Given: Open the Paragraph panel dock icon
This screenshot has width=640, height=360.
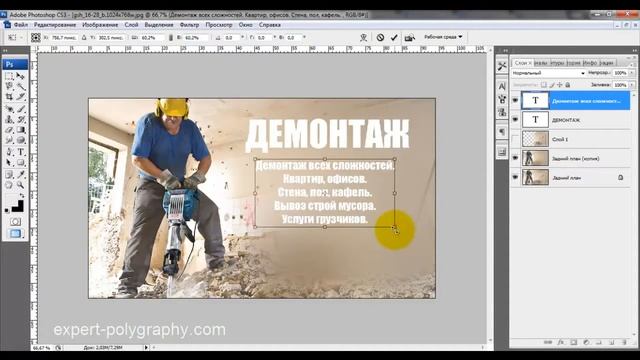Looking at the screenshot, I should (x=502, y=131).
